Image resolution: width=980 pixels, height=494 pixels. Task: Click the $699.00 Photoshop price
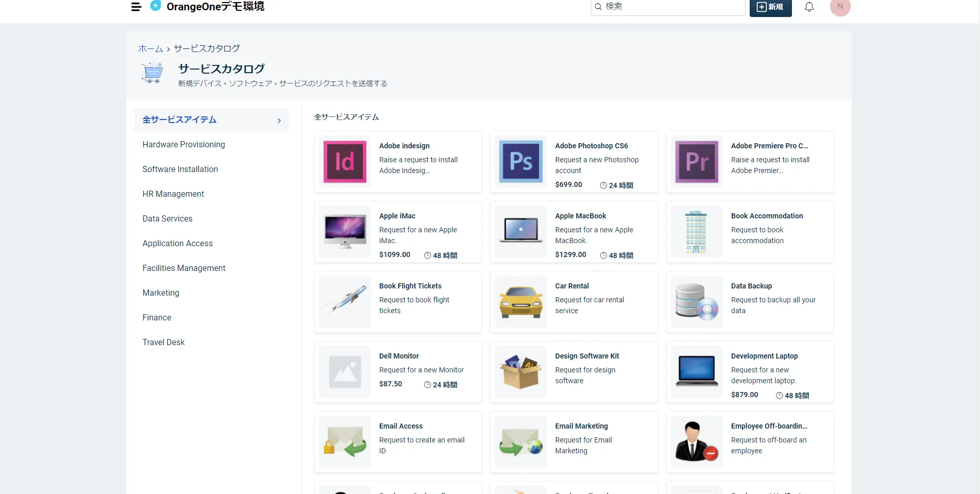click(x=568, y=184)
